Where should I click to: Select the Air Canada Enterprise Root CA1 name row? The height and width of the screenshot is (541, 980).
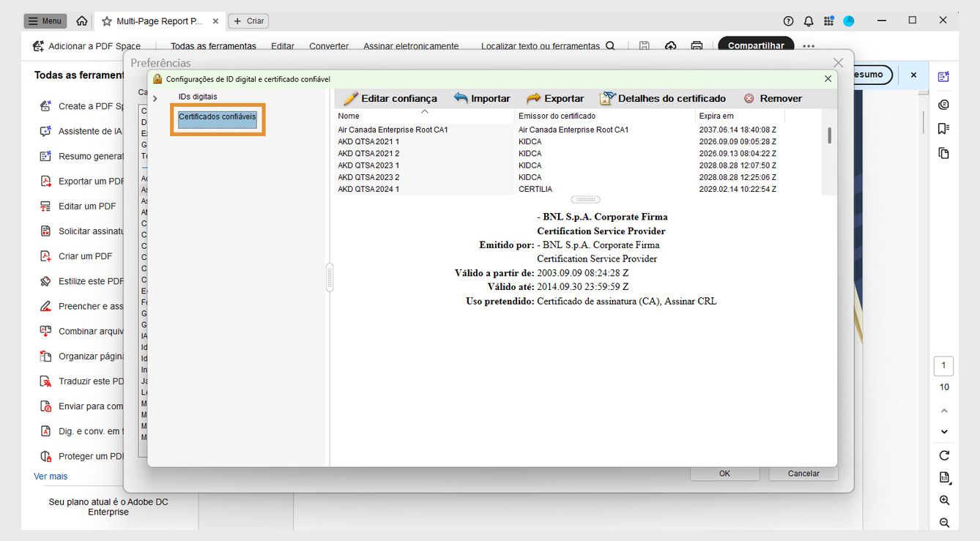[x=393, y=130]
